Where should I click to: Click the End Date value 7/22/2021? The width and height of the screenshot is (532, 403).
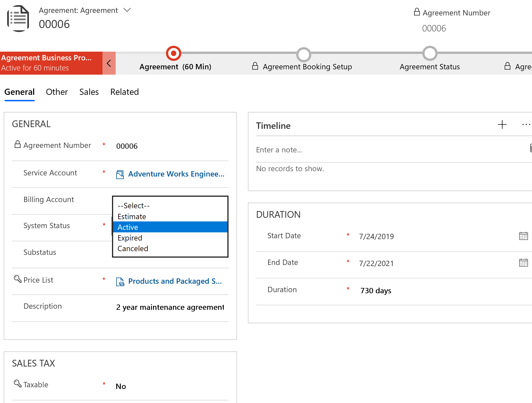click(x=376, y=264)
